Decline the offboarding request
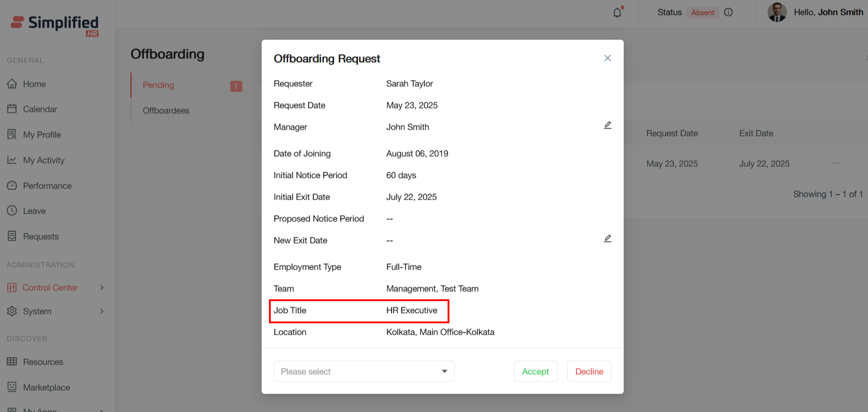Image resolution: width=868 pixels, height=412 pixels. [x=589, y=371]
